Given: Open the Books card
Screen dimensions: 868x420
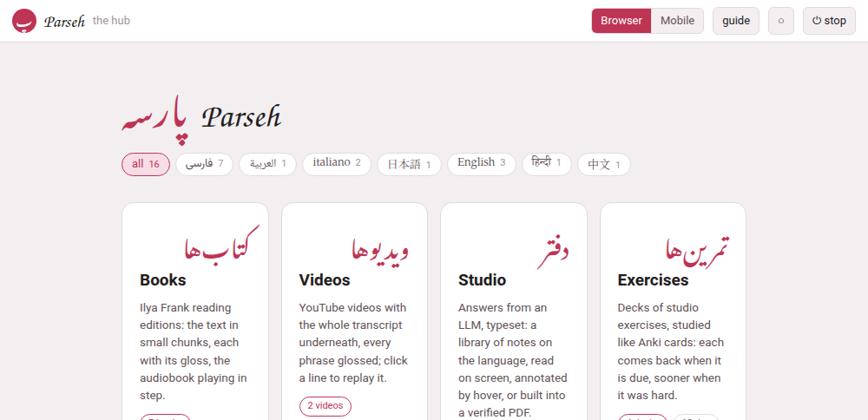Looking at the screenshot, I should coord(195,312).
